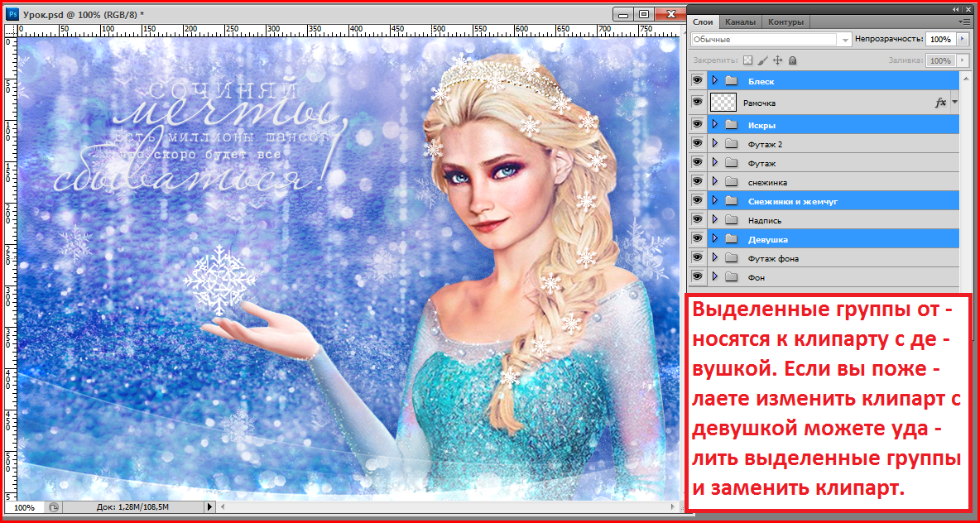
Task: Expand the Надпись group triangle
Action: [716, 220]
